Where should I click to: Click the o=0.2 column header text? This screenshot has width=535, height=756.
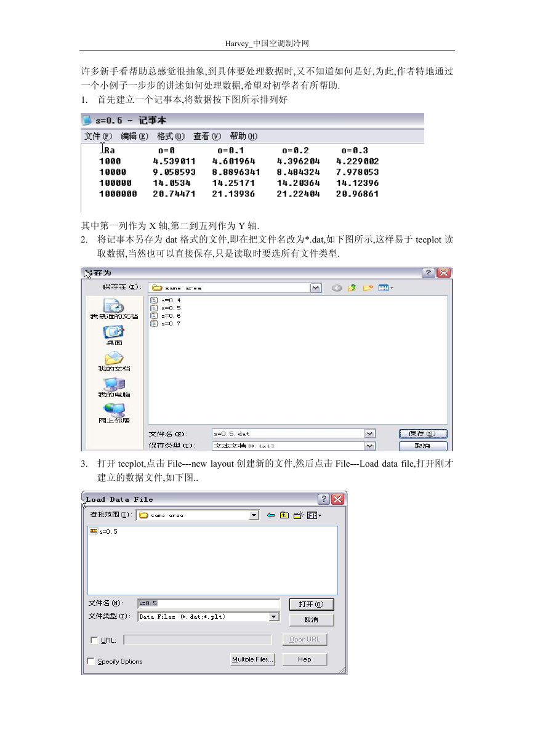[296, 150]
